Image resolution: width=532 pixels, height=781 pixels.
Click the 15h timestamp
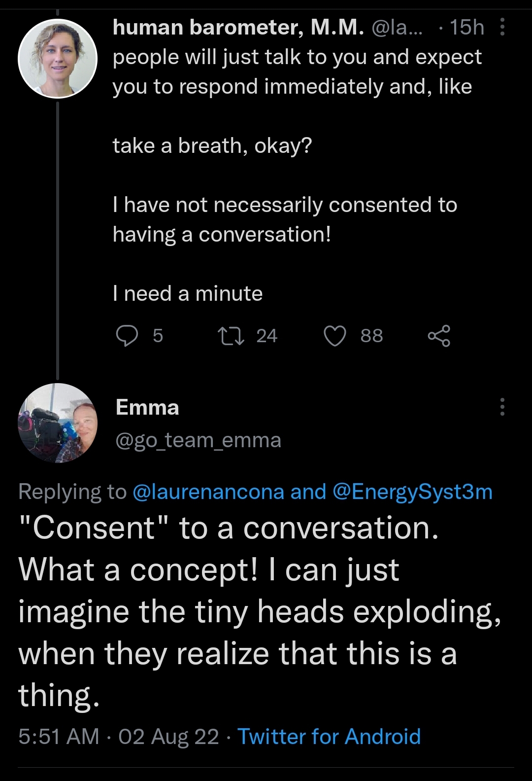[x=466, y=27]
